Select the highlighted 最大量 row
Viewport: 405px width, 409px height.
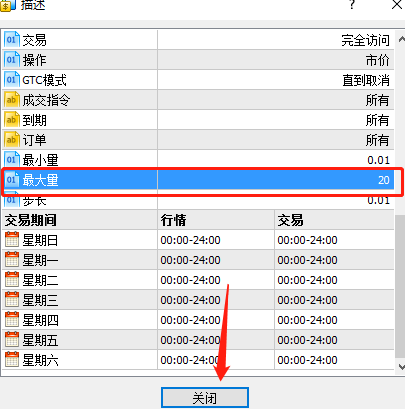(198, 180)
